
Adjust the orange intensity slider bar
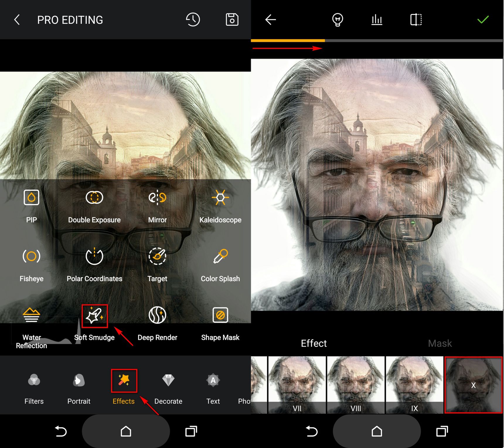pos(377,40)
